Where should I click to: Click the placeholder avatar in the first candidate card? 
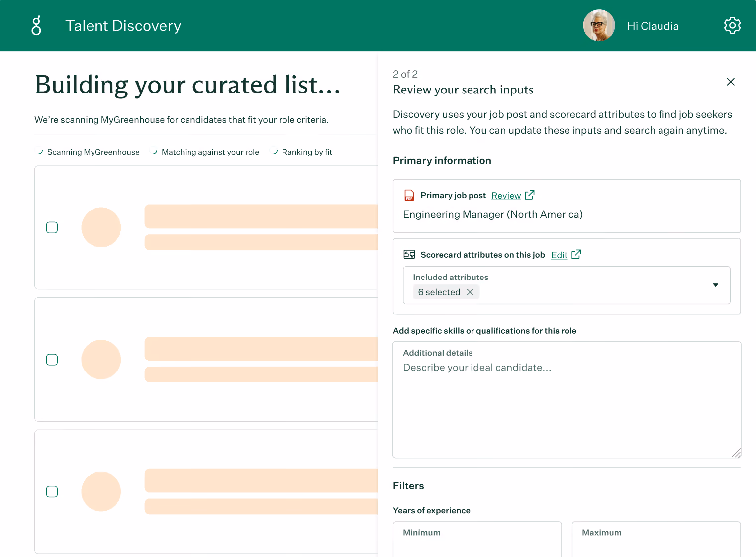(101, 227)
